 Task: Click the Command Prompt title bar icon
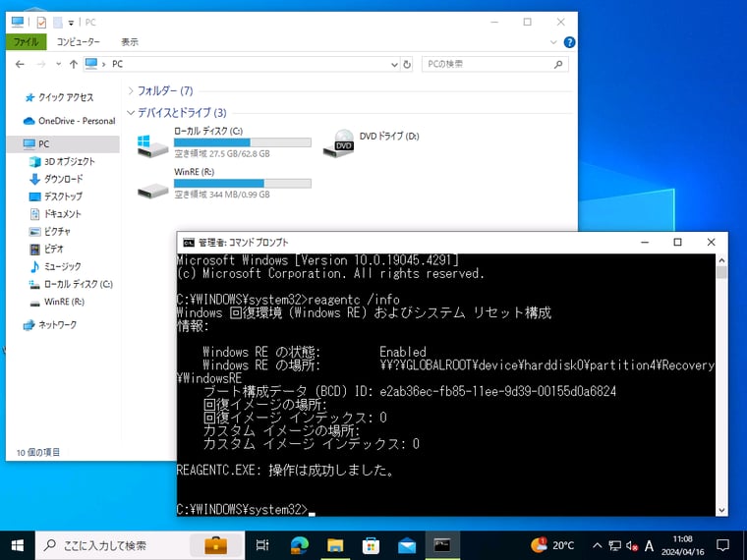pyautogui.click(x=188, y=243)
